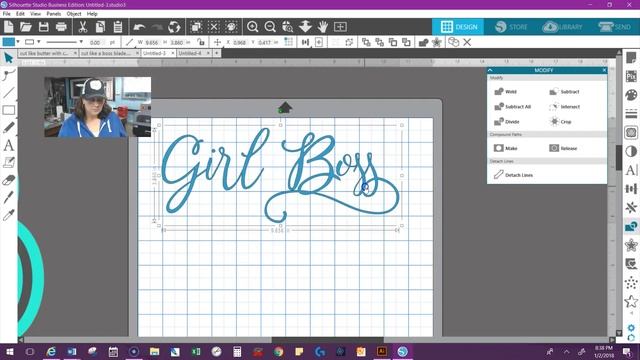Viewport: 640px width, 360px height.
Task: Open the Edit menu
Action: point(20,14)
